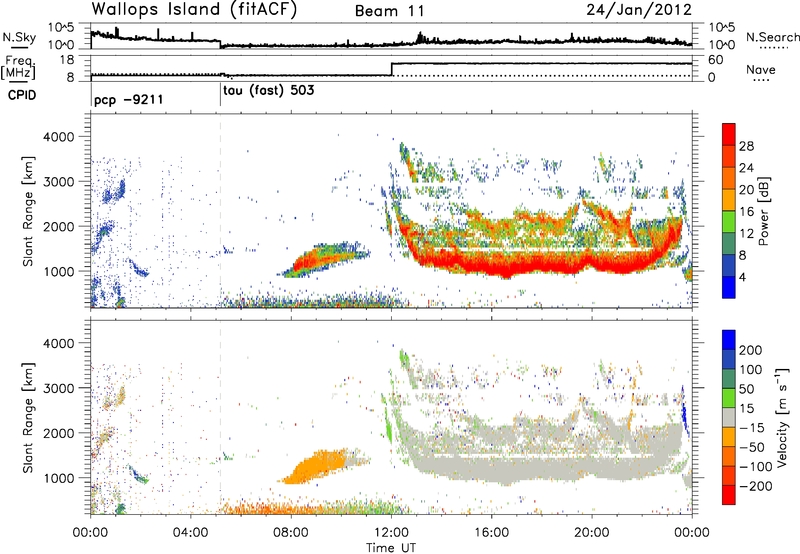Select the "tau (fast) 503" control program label
The height and width of the screenshot is (554, 800).
[269, 91]
